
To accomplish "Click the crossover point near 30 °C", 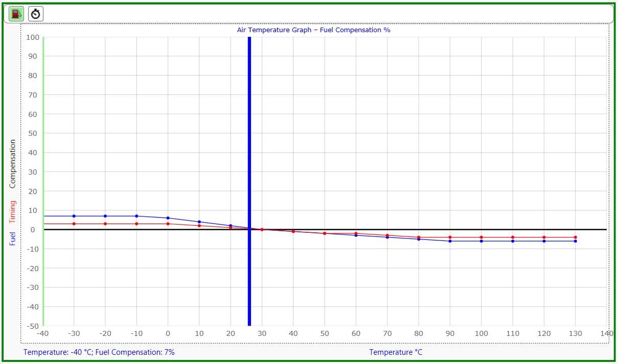I will click(262, 230).
